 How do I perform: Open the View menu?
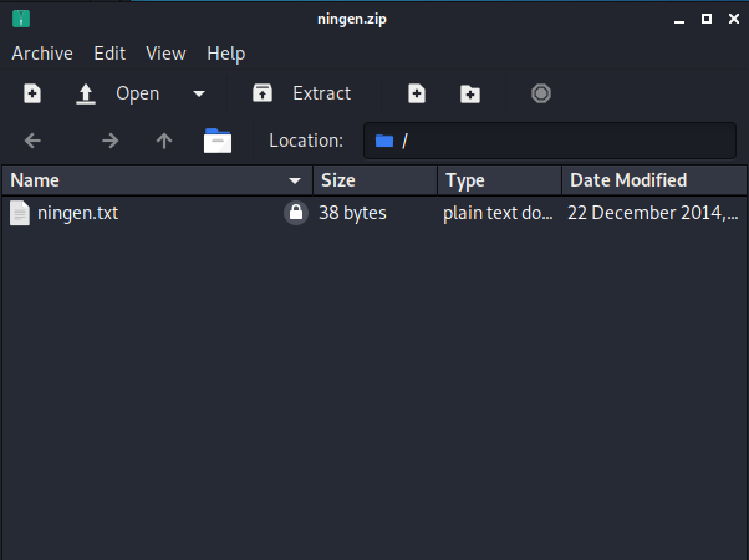tap(165, 54)
